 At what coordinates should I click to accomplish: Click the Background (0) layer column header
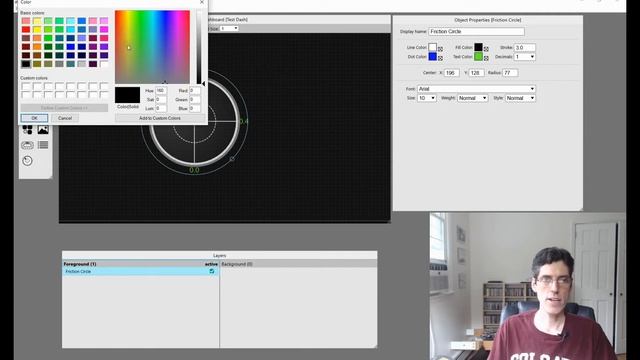(x=298, y=264)
